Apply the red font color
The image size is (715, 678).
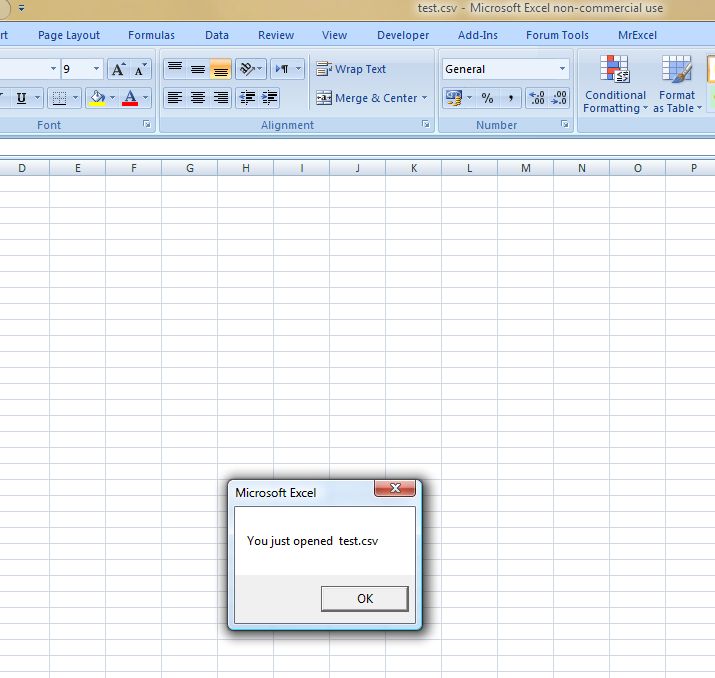[130, 98]
